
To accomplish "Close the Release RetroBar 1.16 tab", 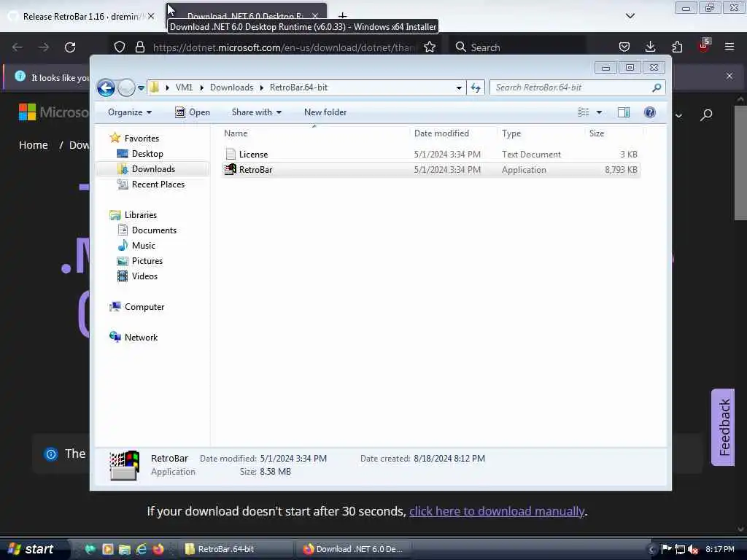I will click(151, 16).
